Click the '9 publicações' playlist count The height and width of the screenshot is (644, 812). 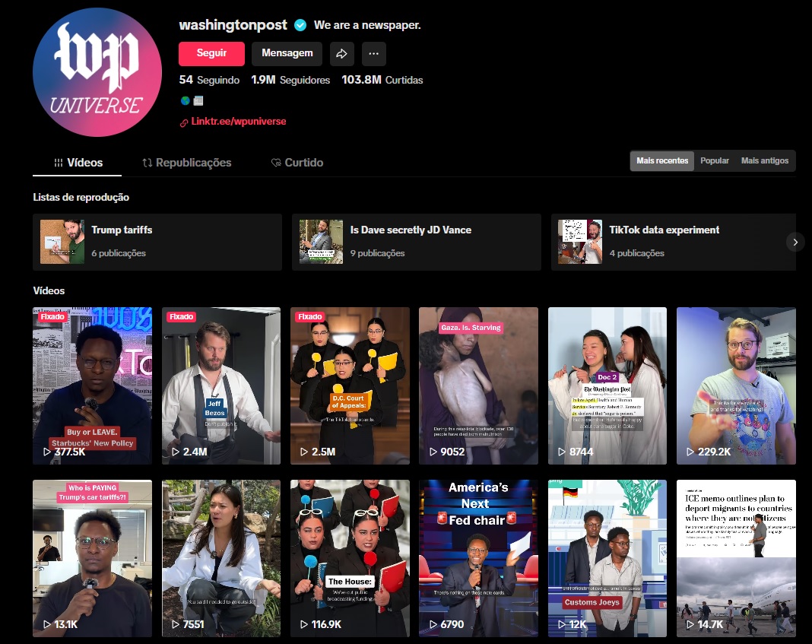[378, 253]
